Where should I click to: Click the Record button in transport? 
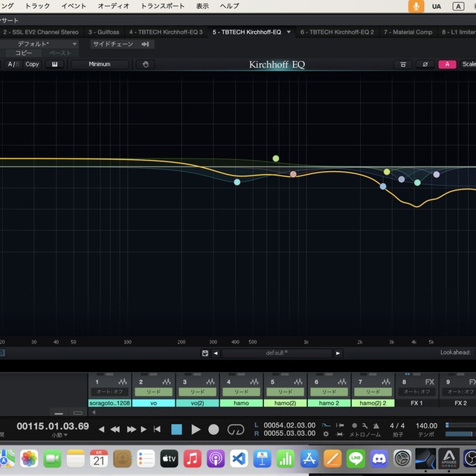click(x=214, y=429)
